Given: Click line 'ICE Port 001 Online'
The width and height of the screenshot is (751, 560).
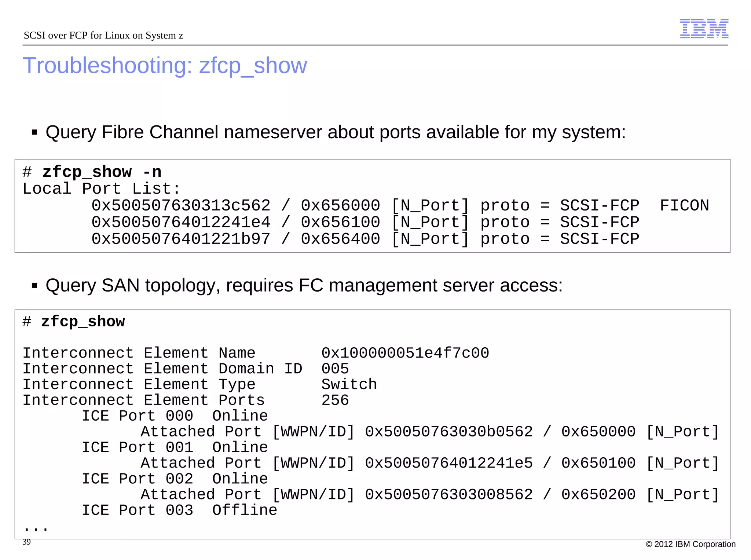Looking at the screenshot, I should [175, 448].
